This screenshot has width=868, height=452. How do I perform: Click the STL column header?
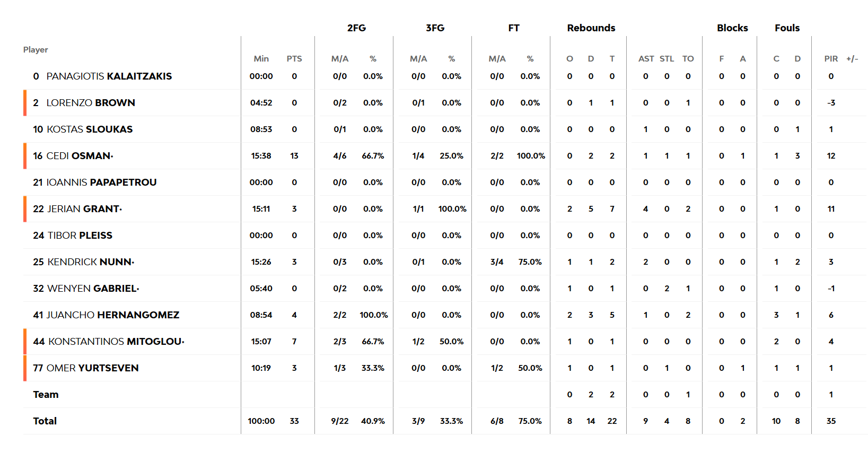[667, 59]
